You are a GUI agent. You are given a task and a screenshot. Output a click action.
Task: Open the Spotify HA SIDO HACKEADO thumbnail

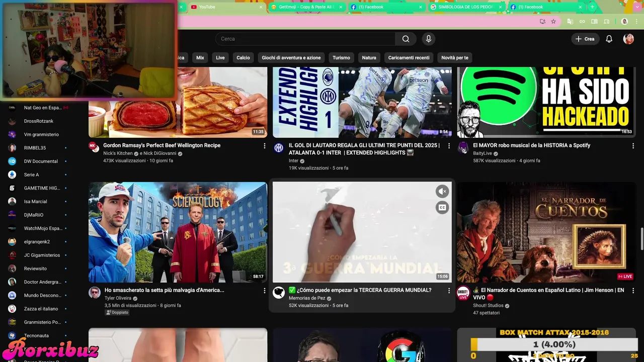click(546, 102)
